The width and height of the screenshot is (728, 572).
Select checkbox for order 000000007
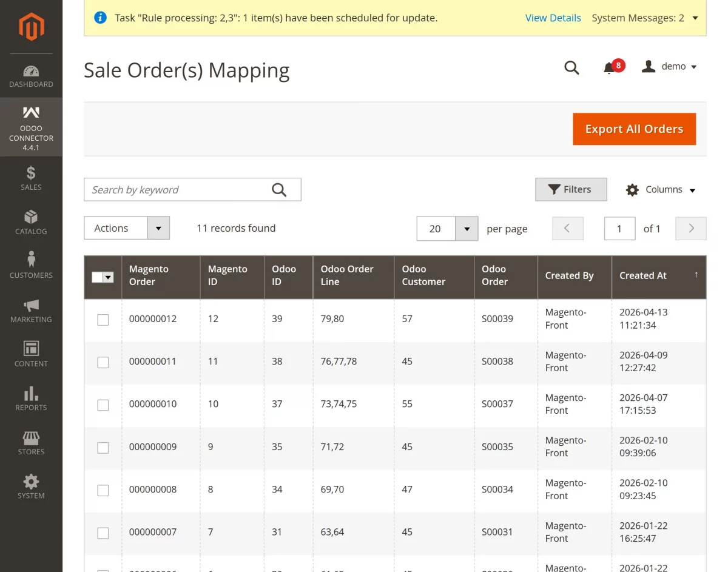point(103,533)
